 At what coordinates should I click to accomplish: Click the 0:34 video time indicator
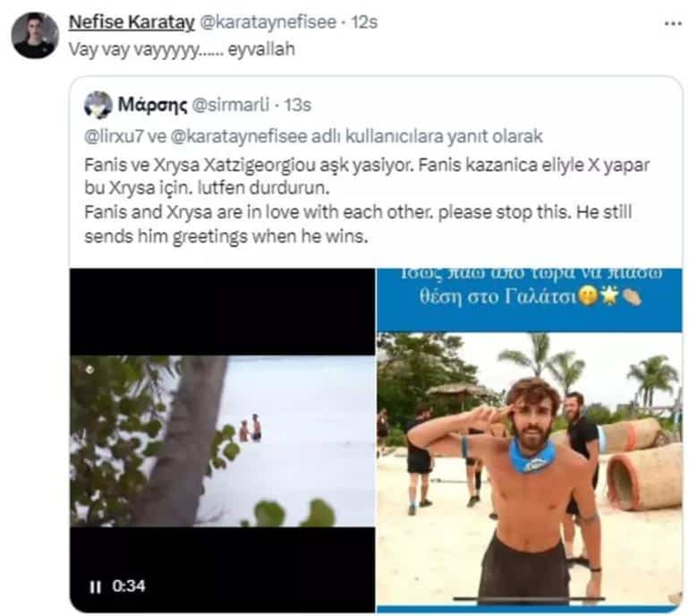(129, 587)
